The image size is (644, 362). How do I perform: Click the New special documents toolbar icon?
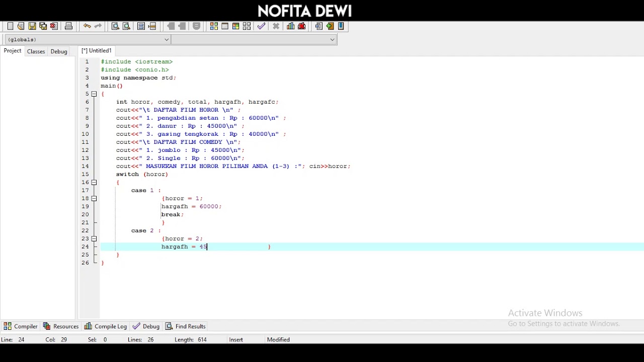click(x=318, y=26)
